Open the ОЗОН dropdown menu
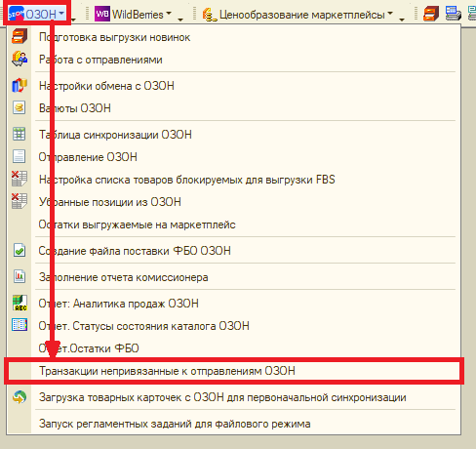Screen dimensions: 476x449 [x=36, y=15]
